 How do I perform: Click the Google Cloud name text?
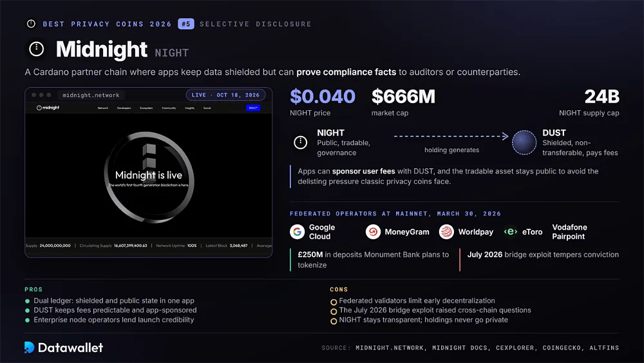[x=321, y=232]
